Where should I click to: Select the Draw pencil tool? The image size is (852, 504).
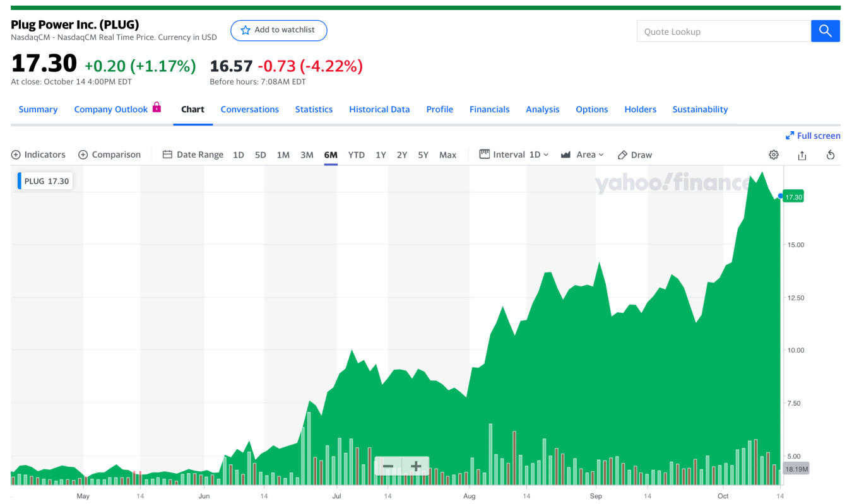point(635,155)
